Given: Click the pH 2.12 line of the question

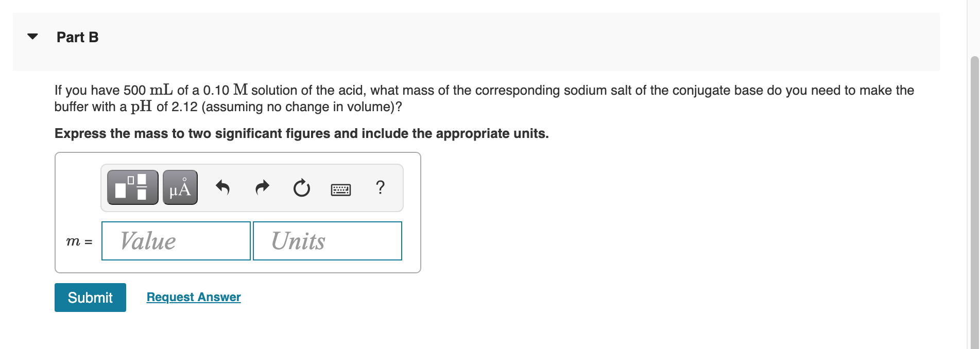Looking at the screenshot, I should pyautogui.click(x=228, y=107).
